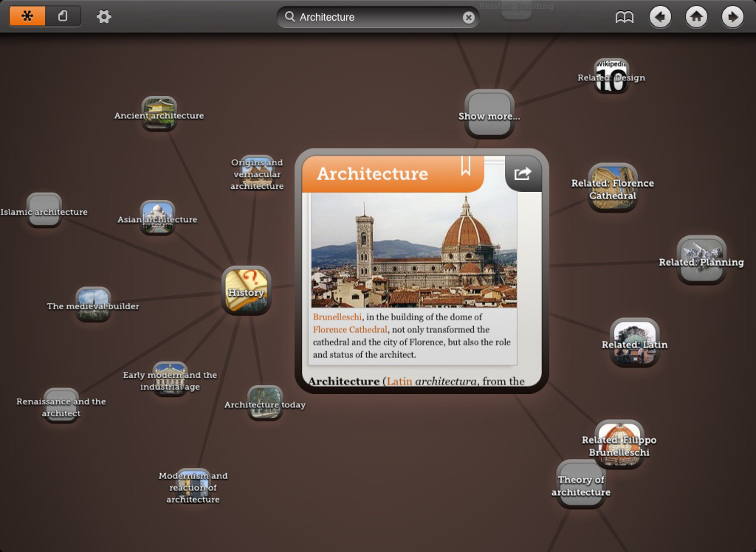Expand the Theory of architecture node
This screenshot has width=756, height=552.
coord(581,484)
